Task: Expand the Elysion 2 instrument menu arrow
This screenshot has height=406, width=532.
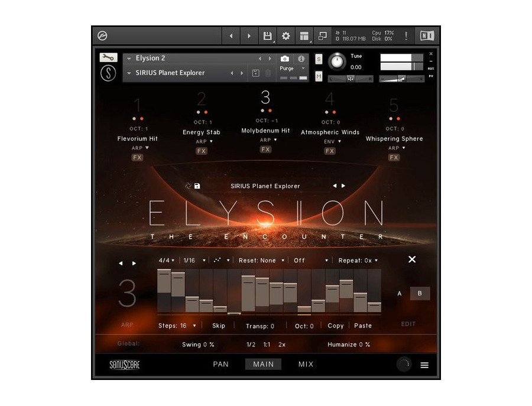Action: [129, 59]
